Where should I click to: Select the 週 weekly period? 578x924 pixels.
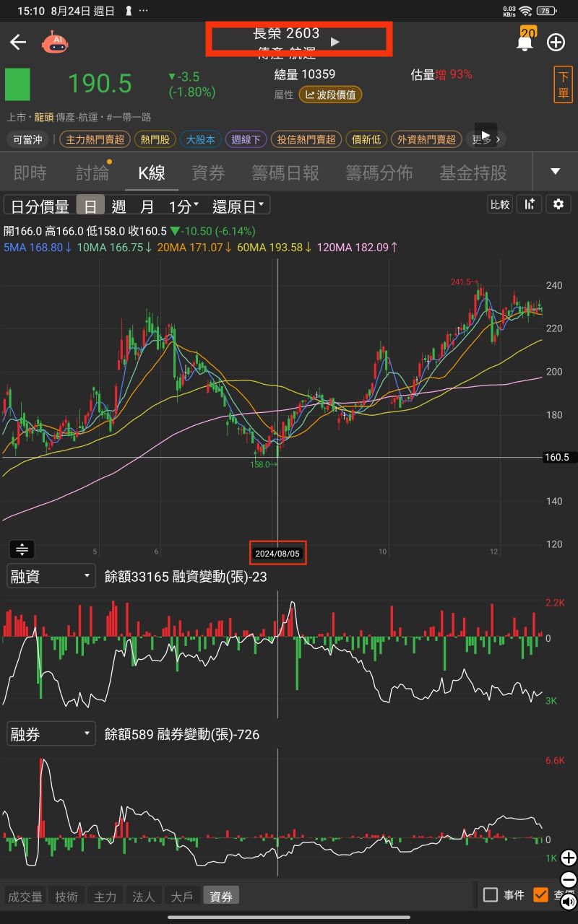pos(118,206)
